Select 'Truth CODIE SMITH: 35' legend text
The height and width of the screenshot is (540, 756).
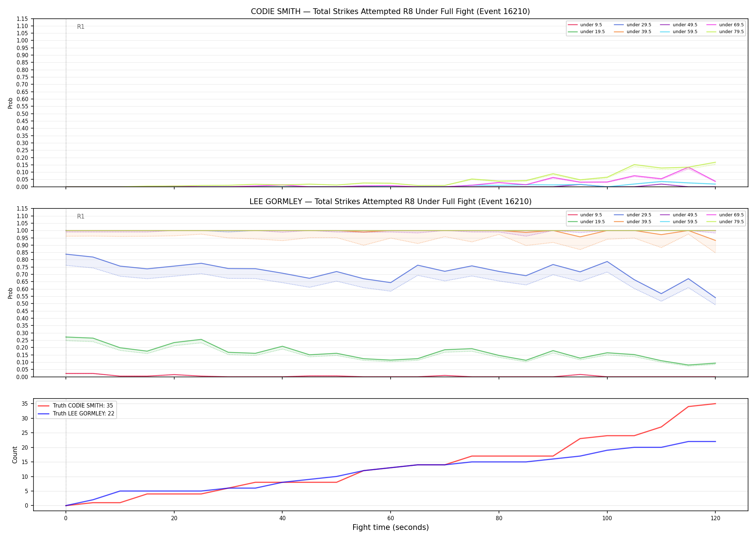(x=83, y=406)
